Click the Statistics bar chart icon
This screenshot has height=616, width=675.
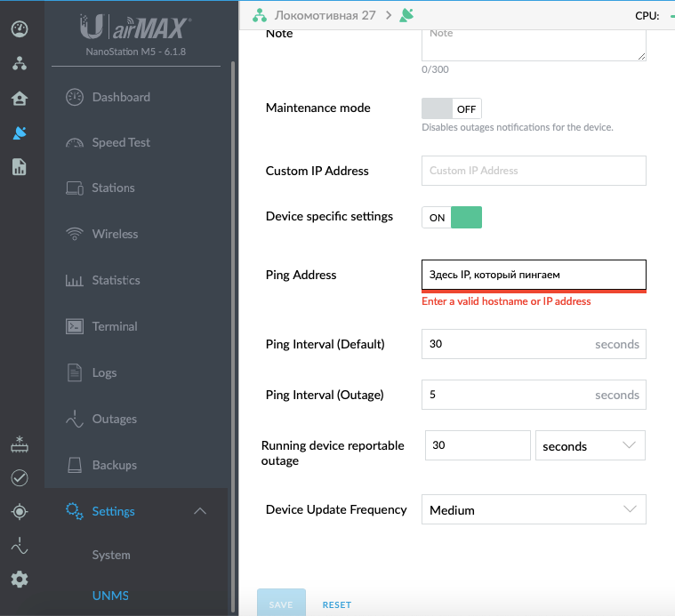pyautogui.click(x=75, y=280)
